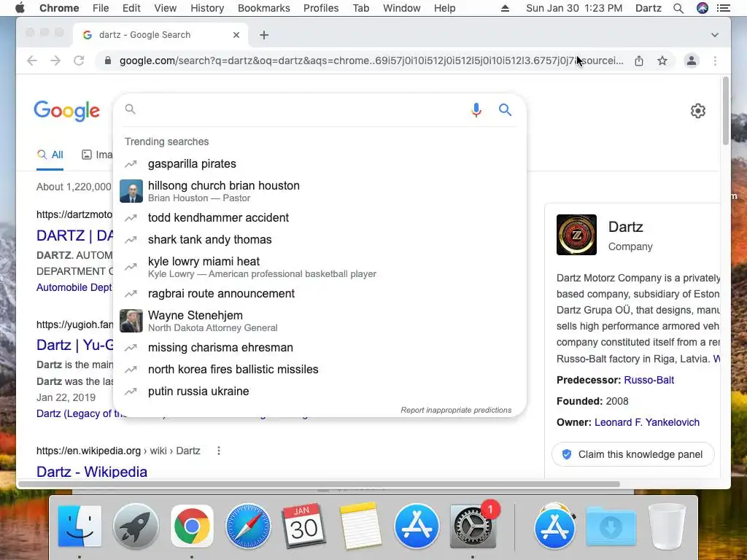
Task: Reload the page with the refresh icon
Action: coord(79,61)
